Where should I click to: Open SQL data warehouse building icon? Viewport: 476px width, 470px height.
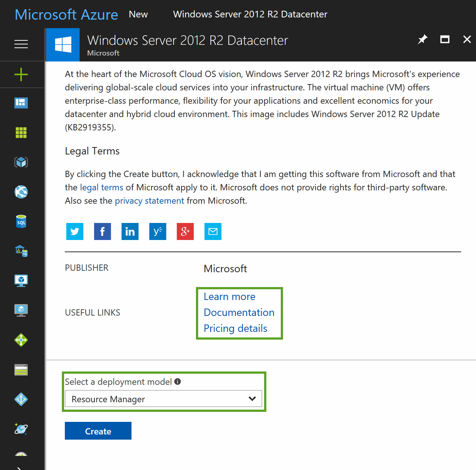click(x=21, y=251)
